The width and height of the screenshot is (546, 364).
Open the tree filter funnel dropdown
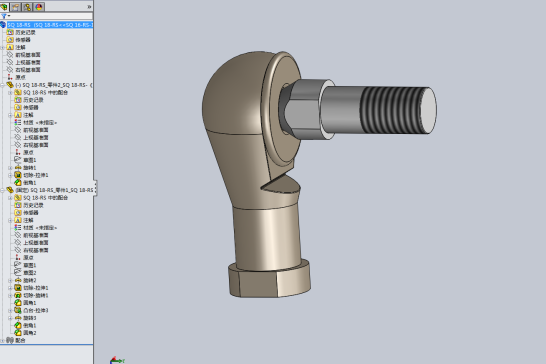pyautogui.click(x=5, y=16)
